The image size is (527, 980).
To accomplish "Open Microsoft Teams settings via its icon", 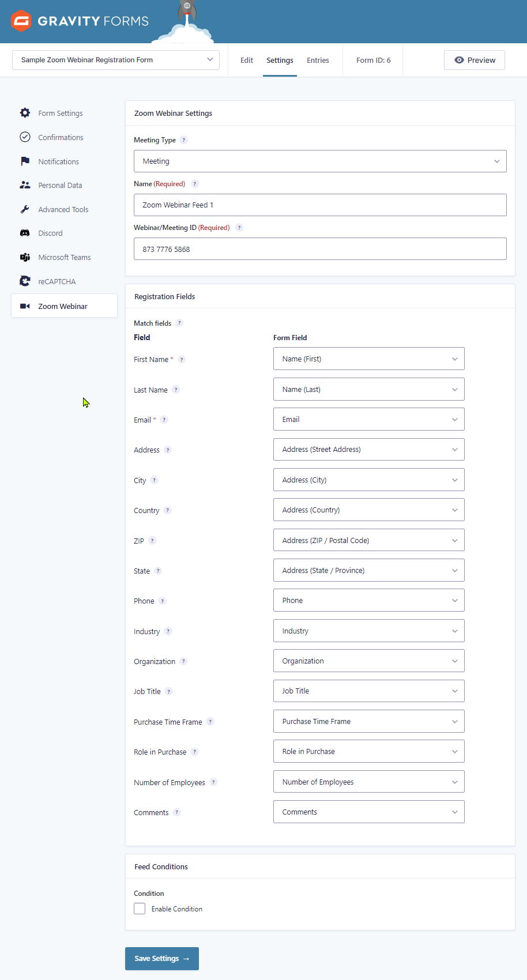I will [x=25, y=257].
